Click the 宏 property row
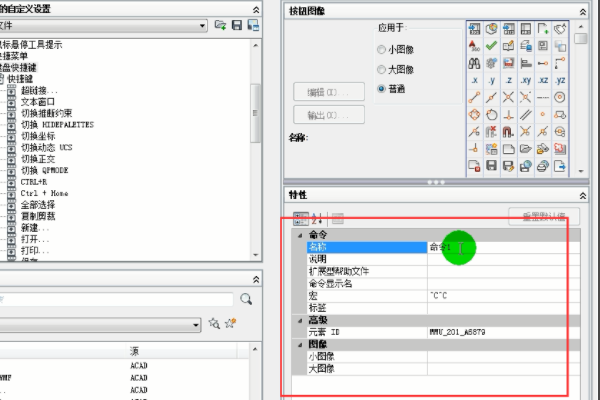Image resolution: width=600 pixels, height=400 pixels. tap(443, 296)
